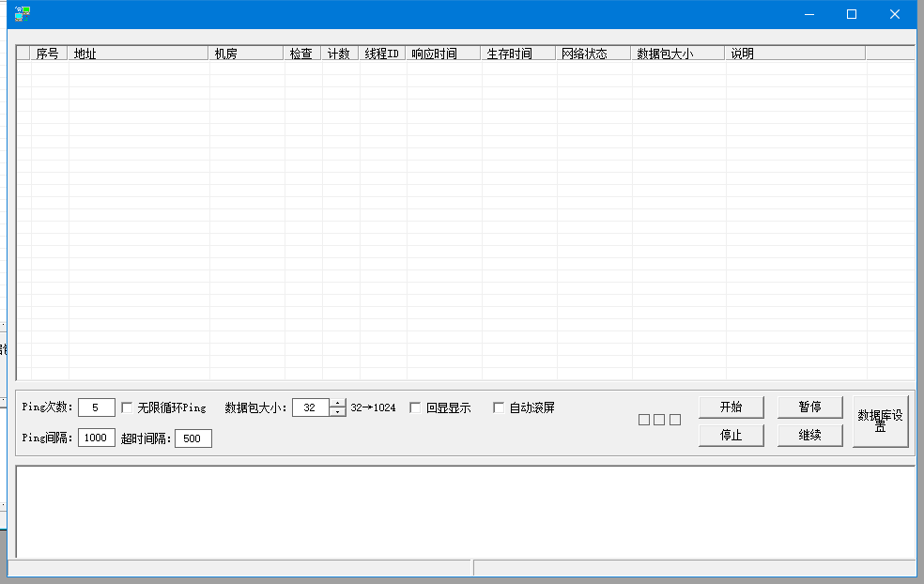Screen dimensions: 924x584
Task: Click the 检查 column header
Action: coord(302,53)
